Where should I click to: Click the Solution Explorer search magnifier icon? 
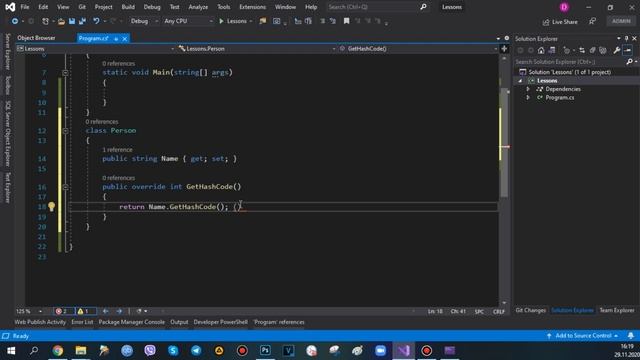[x=629, y=62]
